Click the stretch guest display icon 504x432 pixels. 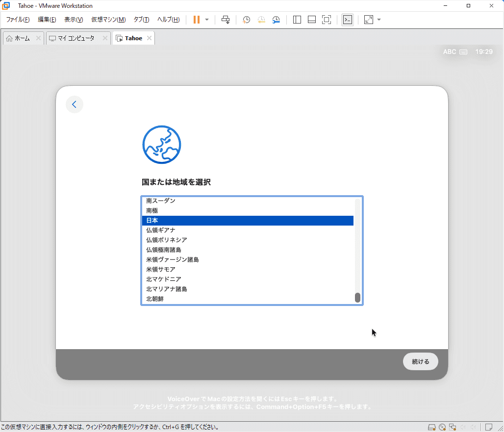369,20
